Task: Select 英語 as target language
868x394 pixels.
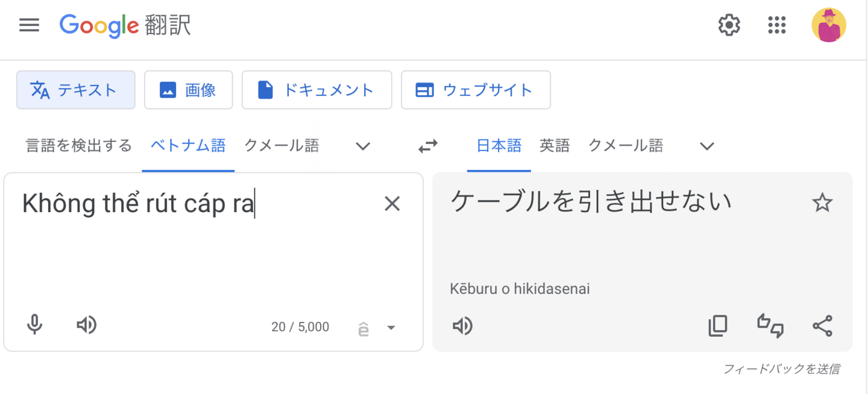Action: click(x=555, y=145)
